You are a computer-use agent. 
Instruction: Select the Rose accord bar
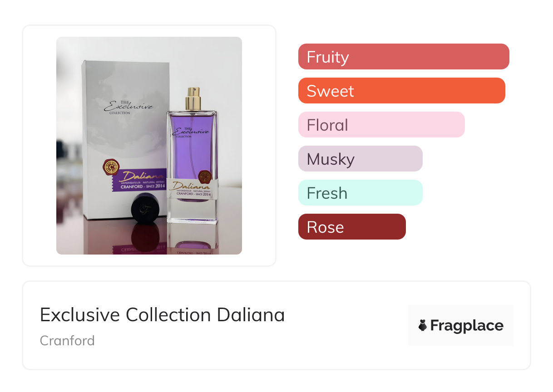click(351, 227)
